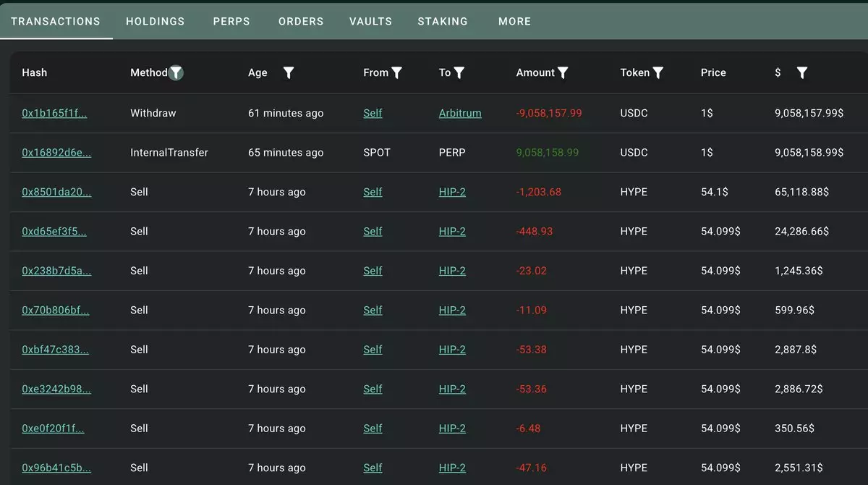Open transaction hash 0x1b165f1f

(x=54, y=113)
